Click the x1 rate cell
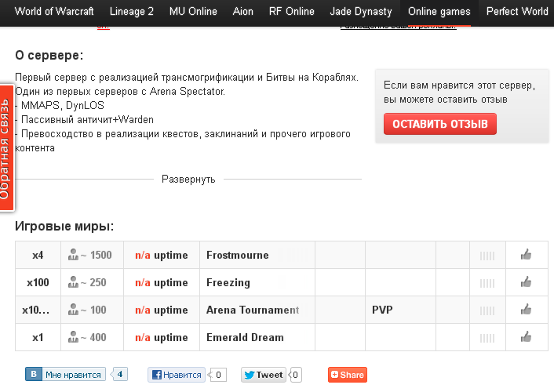The image size is (554, 392). (38, 337)
